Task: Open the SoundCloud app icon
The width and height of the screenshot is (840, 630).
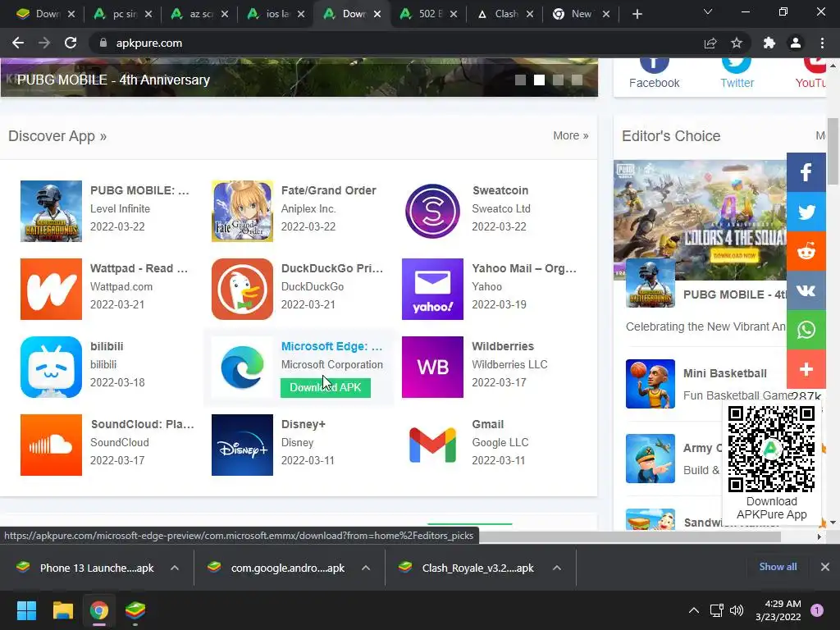Action: 51,445
